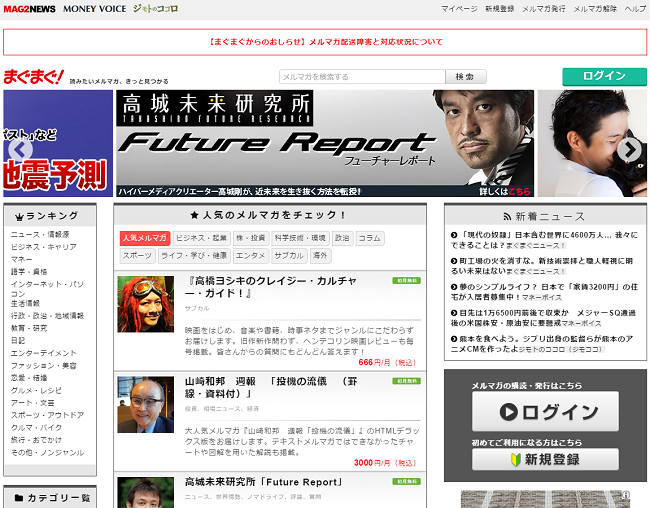The height and width of the screenshot is (508, 650).
Task: Select the 人気メルマガ tab
Action: tap(145, 238)
